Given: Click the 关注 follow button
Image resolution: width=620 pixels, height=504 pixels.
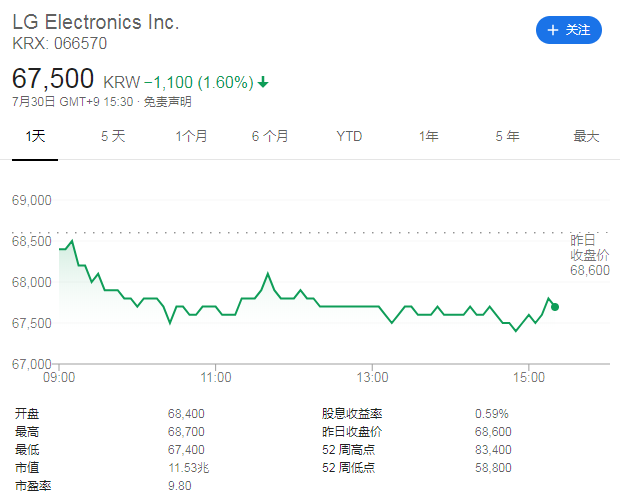Looking at the screenshot, I should tap(569, 30).
